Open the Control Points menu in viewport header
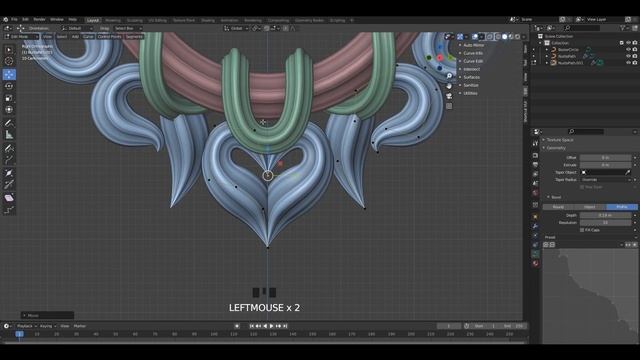 click(109, 37)
